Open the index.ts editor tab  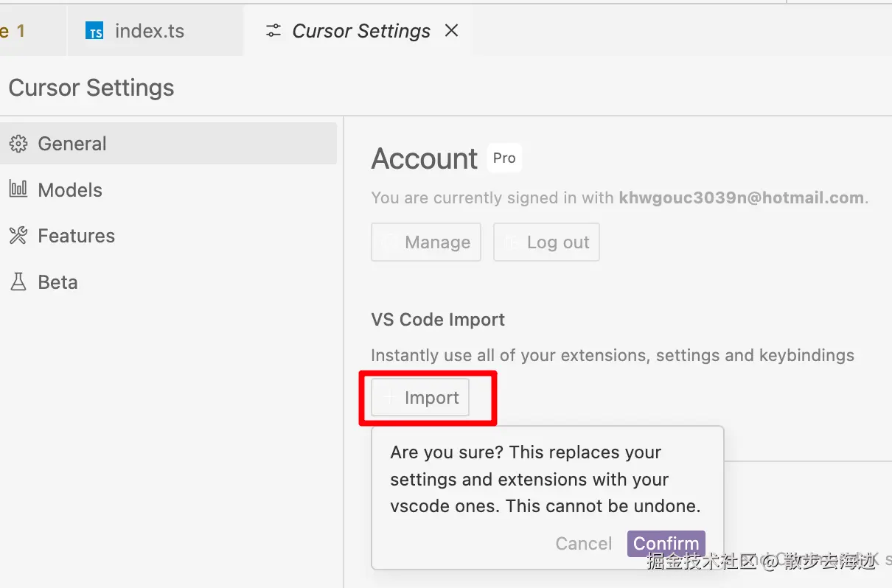(x=155, y=31)
